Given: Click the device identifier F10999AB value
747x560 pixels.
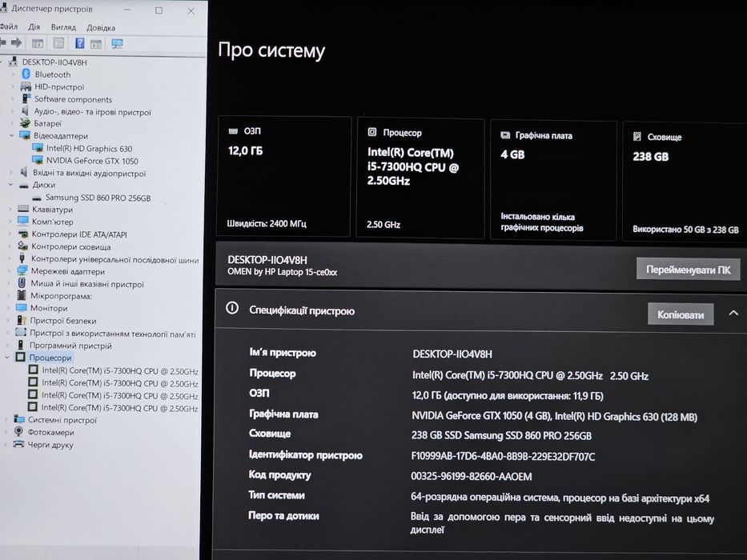Looking at the screenshot, I should click(x=503, y=456).
